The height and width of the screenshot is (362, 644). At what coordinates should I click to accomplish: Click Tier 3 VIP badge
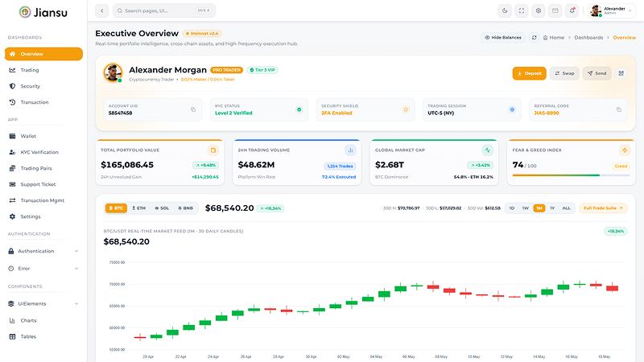[x=262, y=70]
